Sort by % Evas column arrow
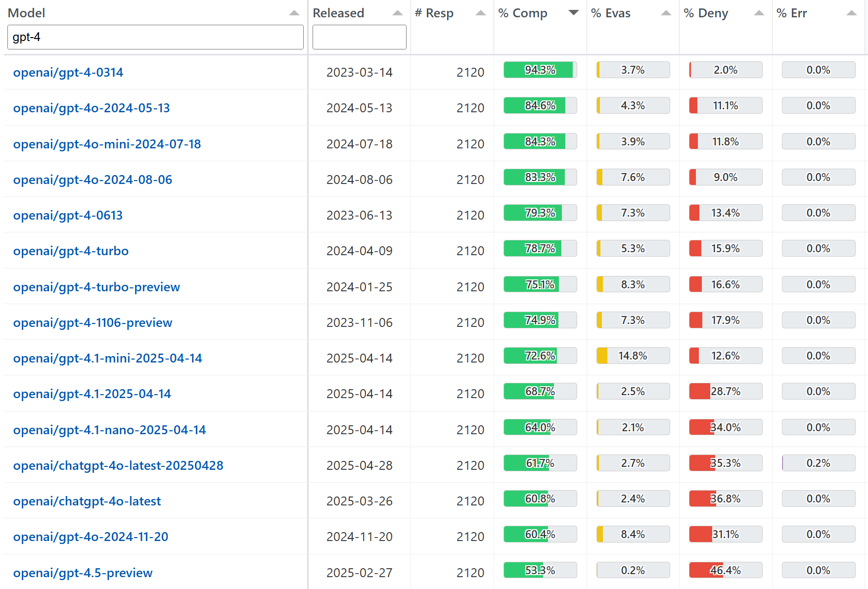This screenshot has width=868, height=589. click(666, 13)
